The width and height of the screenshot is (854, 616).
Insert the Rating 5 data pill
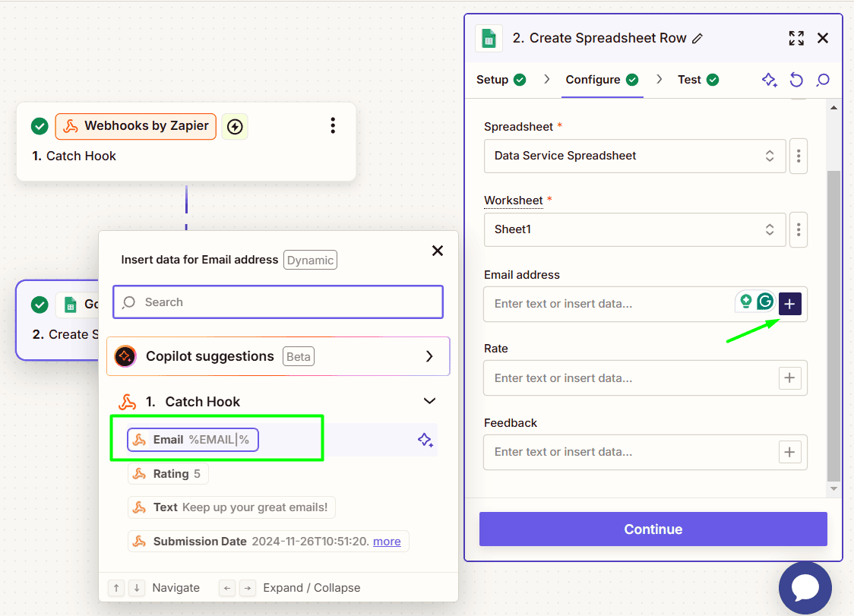[x=168, y=474]
